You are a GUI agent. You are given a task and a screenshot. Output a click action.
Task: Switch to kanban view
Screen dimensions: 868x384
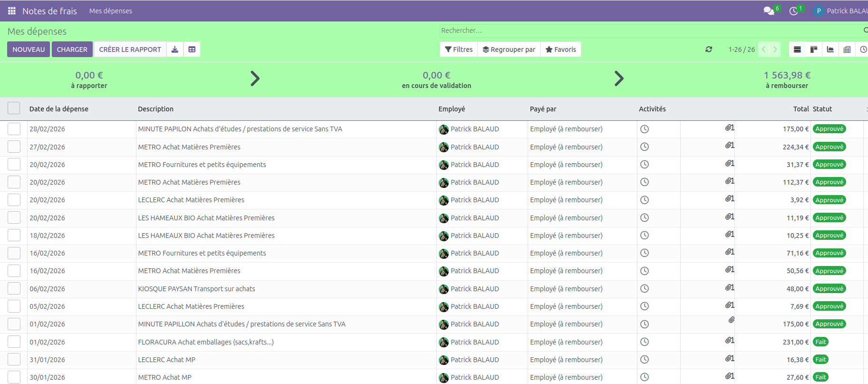814,49
